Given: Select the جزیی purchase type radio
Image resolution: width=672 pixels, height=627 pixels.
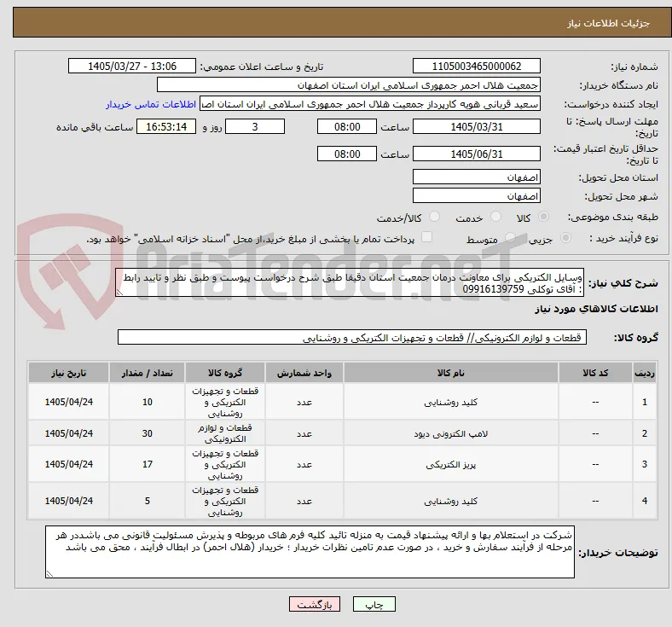Looking at the screenshot, I should (565, 238).
